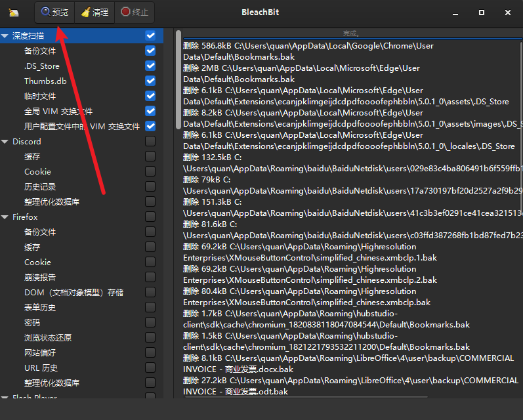Click the 商业发票.docx.bak log entry
This screenshot has height=420, width=523.
[348, 364]
